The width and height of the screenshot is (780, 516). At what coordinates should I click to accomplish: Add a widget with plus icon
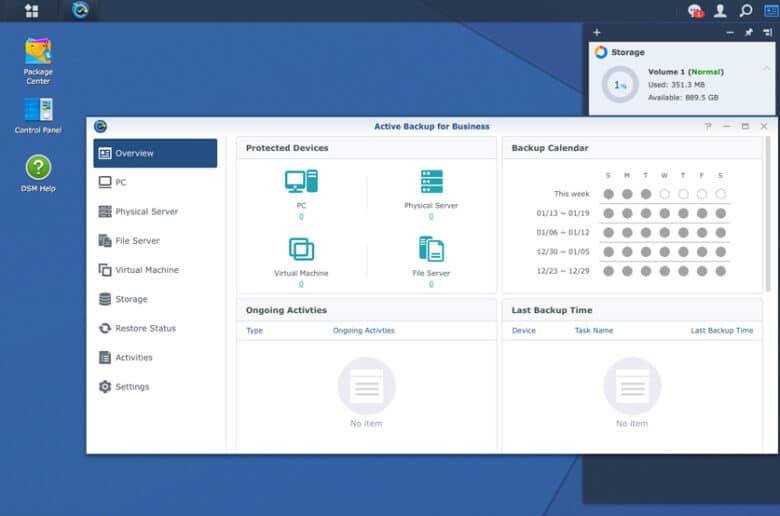[x=596, y=33]
